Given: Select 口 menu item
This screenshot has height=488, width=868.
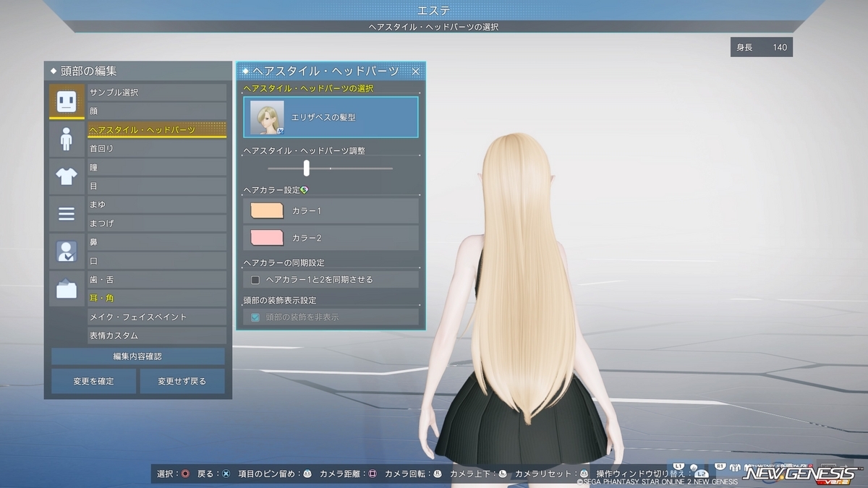Looking at the screenshot, I should pos(157,261).
